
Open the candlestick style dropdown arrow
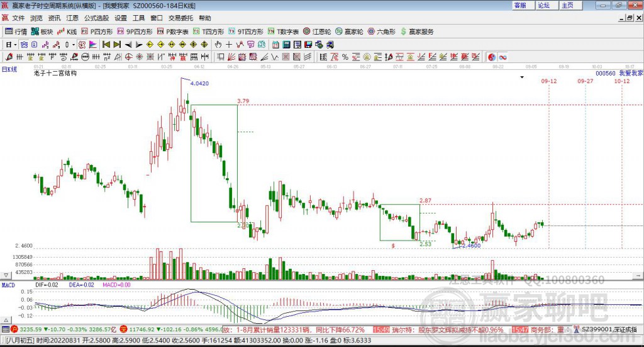[74, 45]
